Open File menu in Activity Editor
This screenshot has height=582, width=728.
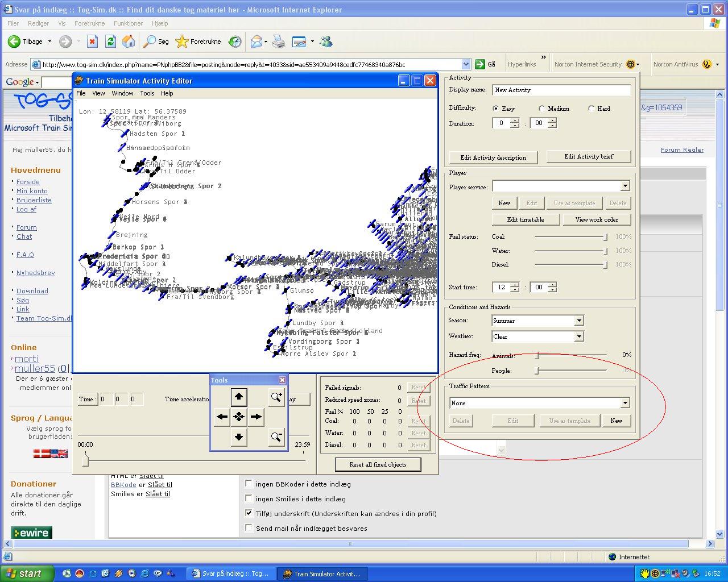[x=81, y=93]
